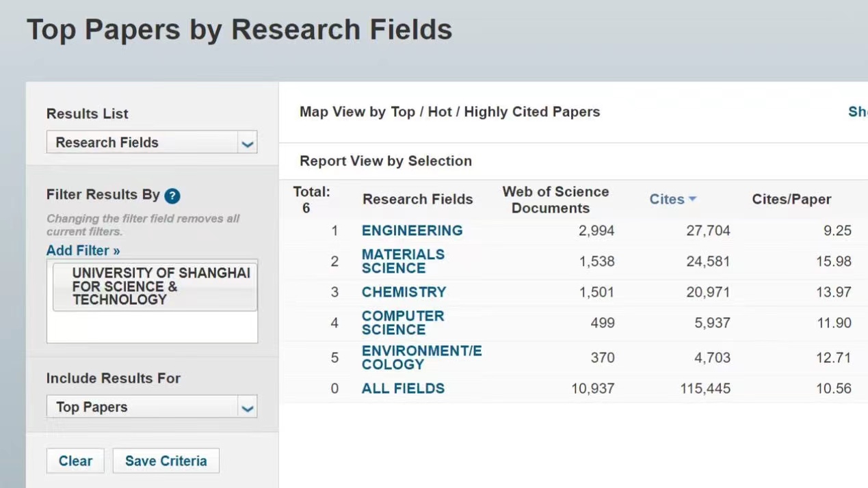The height and width of the screenshot is (488, 868).
Task: Open the ENVIRONMENT/ECOLOGY field link
Action: (421, 357)
